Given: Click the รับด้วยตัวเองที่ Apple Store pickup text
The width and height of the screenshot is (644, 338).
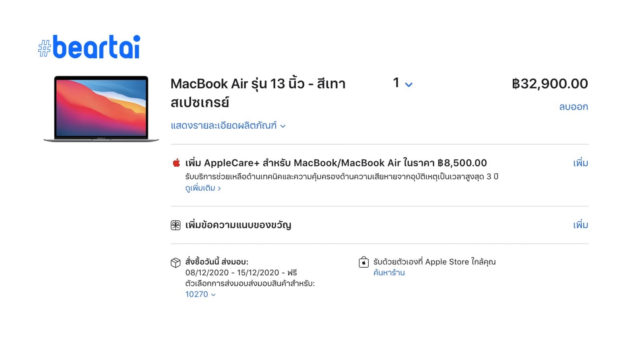Looking at the screenshot, I should coord(434,262).
